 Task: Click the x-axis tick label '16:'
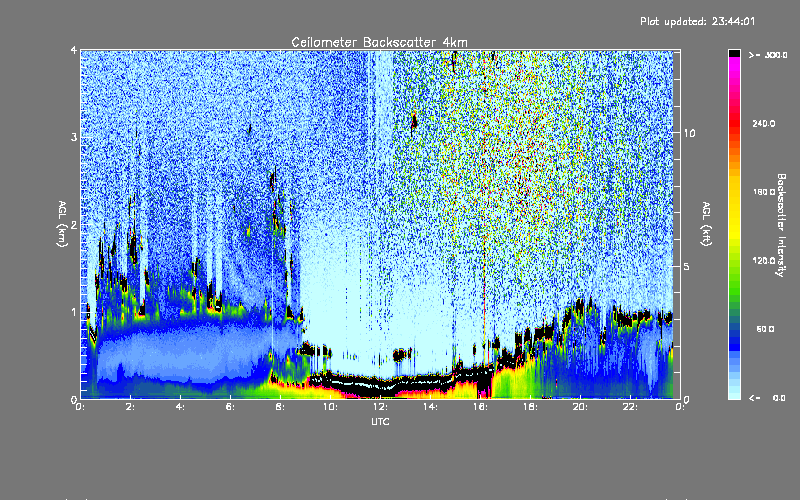coord(480,407)
